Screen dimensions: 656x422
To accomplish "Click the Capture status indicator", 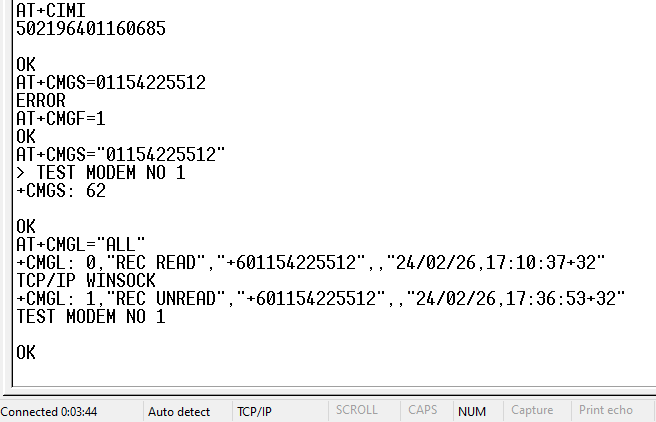I will click(532, 411).
